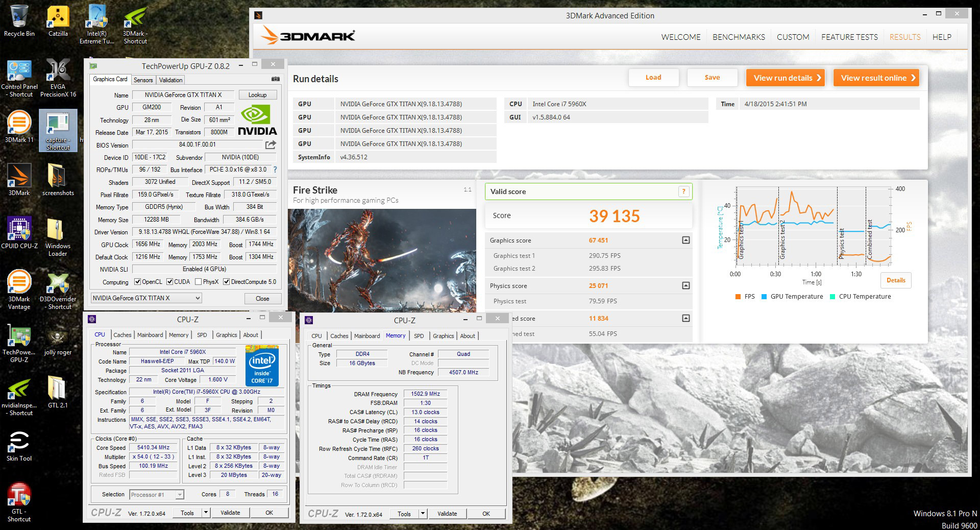Screen dimensions: 980x530
Task: Open the CUSTOM section in 3DMark
Action: (x=793, y=37)
